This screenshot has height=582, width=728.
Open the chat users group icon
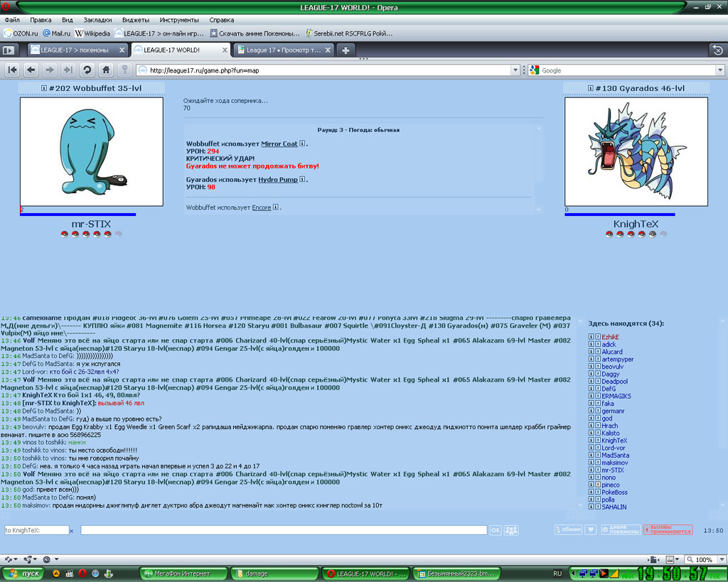tap(511, 530)
